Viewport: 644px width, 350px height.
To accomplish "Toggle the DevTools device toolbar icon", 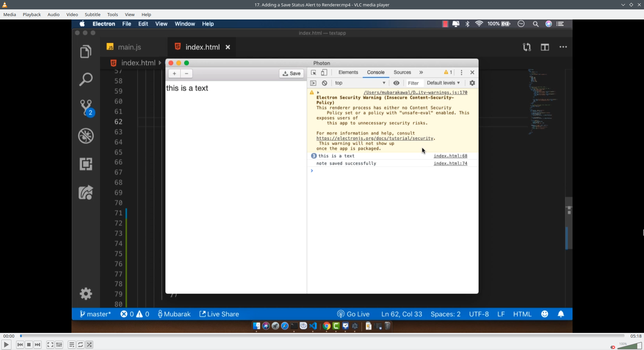I will pyautogui.click(x=324, y=72).
